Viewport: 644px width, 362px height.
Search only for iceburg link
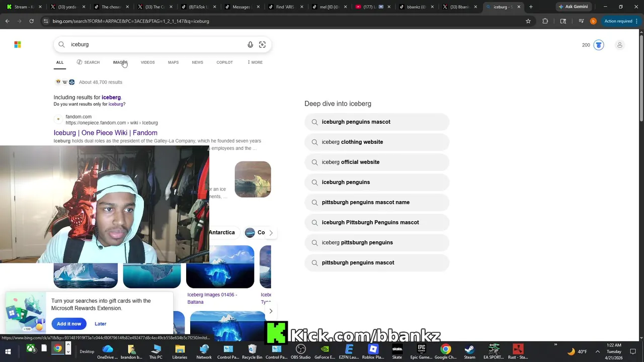pos(117,104)
